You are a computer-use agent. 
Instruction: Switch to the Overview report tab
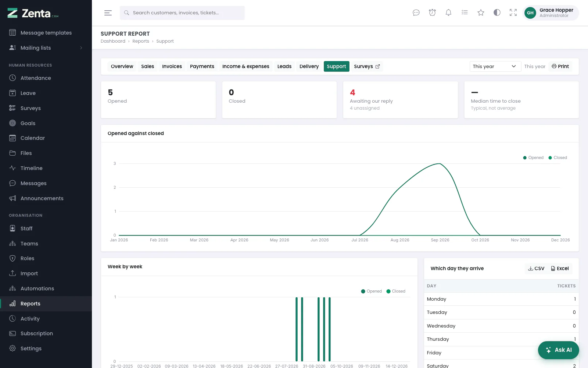click(122, 67)
